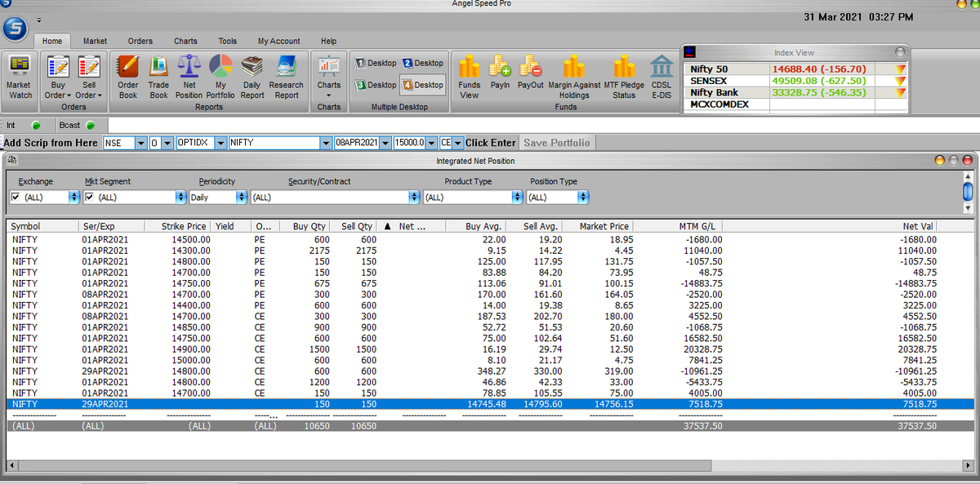
Task: Open the NIFTY symbol dropdown
Action: point(325,143)
